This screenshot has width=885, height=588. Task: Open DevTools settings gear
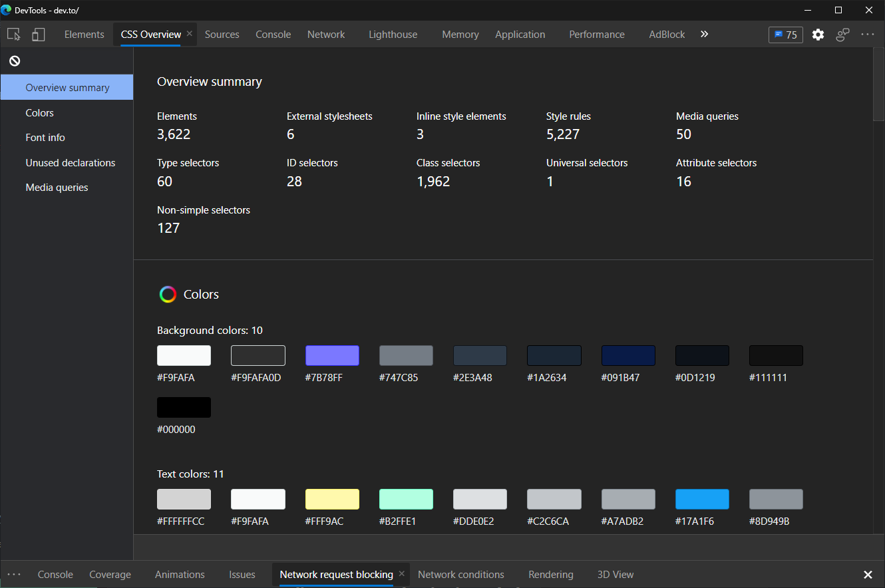(x=818, y=35)
